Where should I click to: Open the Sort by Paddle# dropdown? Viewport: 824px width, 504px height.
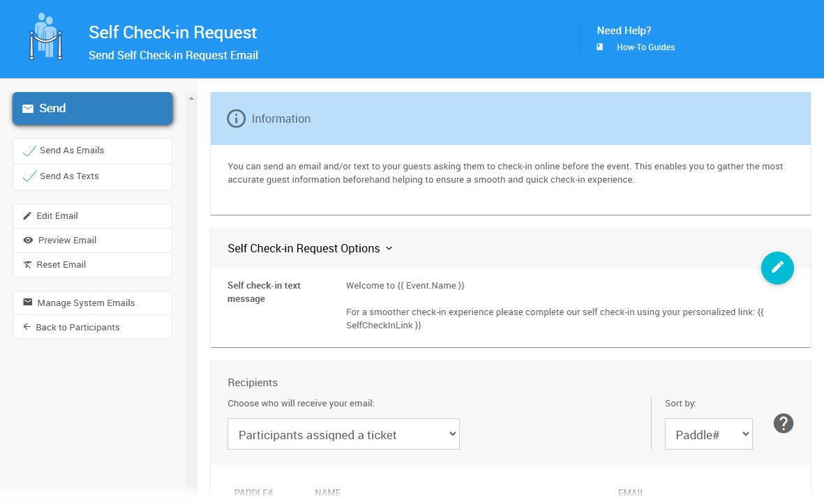[708, 434]
